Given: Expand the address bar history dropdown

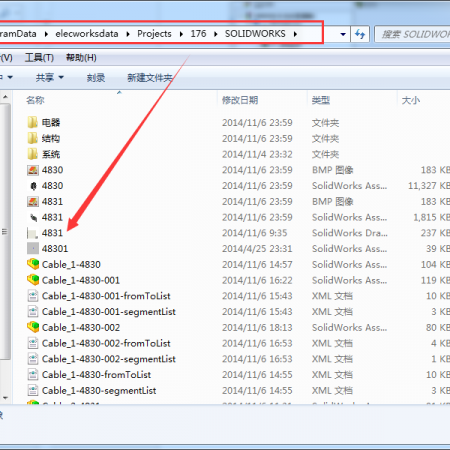Looking at the screenshot, I should click(x=343, y=34).
